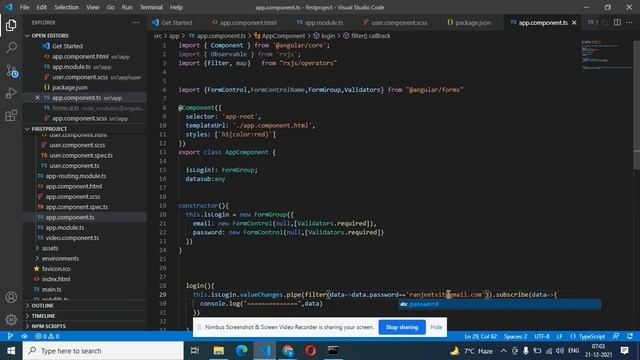This screenshot has width=640, height=360.
Task: Show hidden system tray icons
Action: click(x=503, y=351)
